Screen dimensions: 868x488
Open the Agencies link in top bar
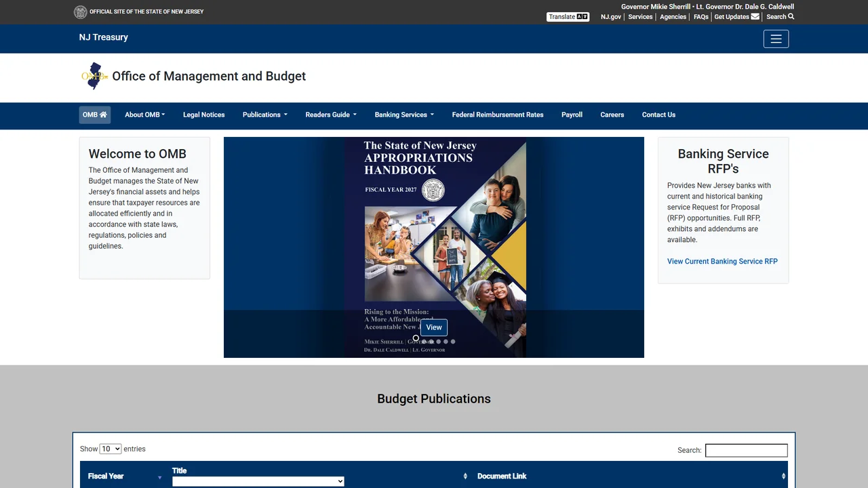coord(673,17)
